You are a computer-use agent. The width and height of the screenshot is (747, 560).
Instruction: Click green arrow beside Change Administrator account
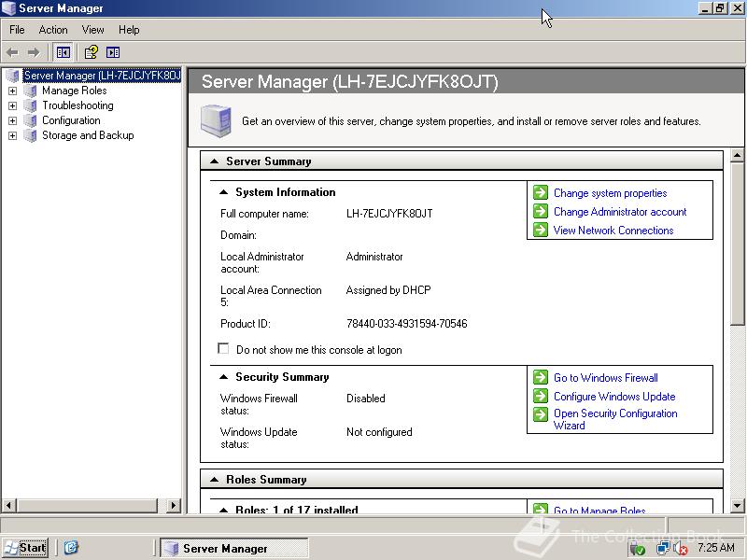541,211
